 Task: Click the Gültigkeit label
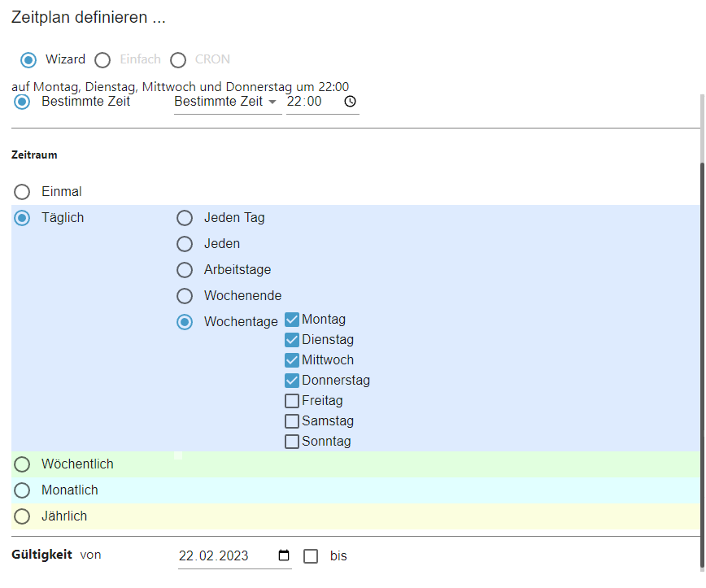pos(41,554)
